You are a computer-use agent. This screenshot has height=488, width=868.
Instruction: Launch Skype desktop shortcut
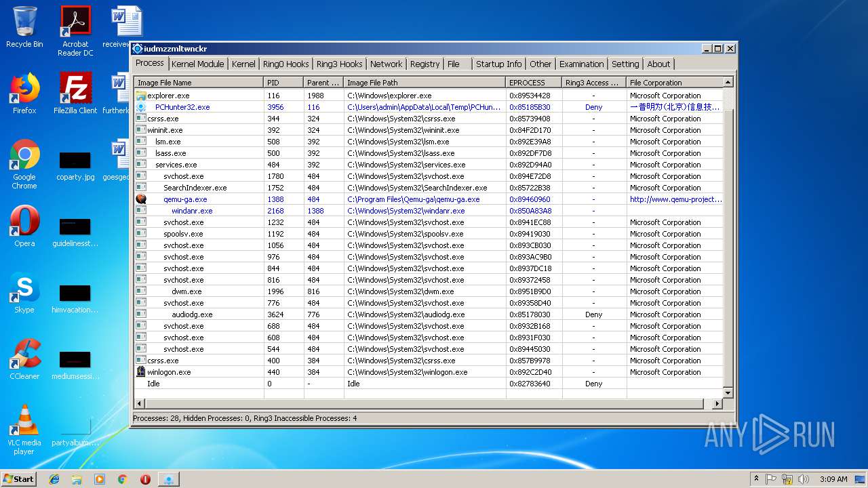[x=24, y=293]
